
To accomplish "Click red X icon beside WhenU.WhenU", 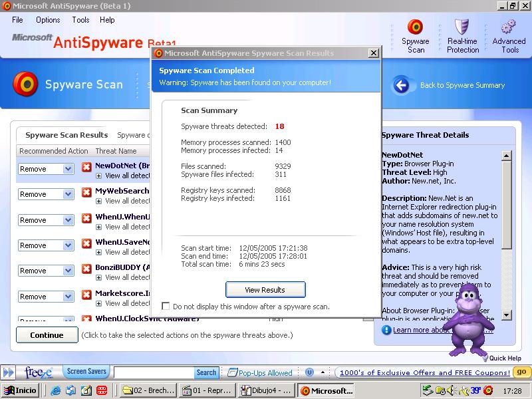I will 86,218.
